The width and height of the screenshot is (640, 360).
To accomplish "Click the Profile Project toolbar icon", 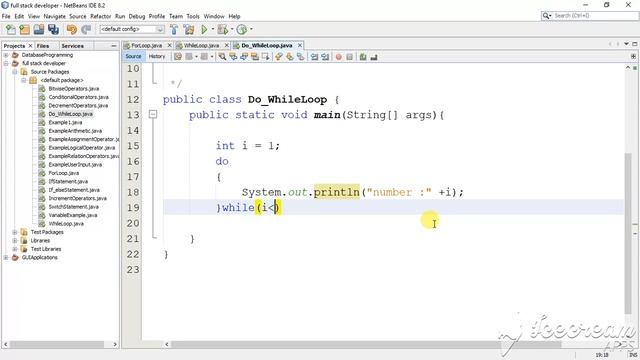I will (x=242, y=29).
